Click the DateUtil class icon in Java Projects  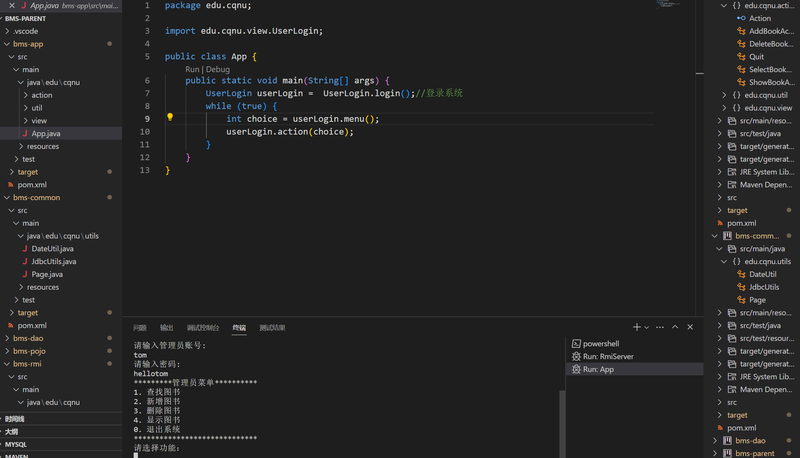point(741,274)
